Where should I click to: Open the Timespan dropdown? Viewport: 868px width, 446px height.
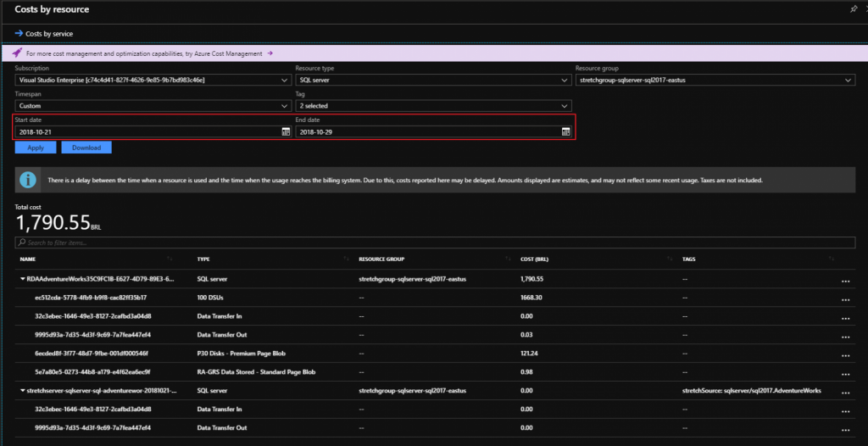point(153,106)
